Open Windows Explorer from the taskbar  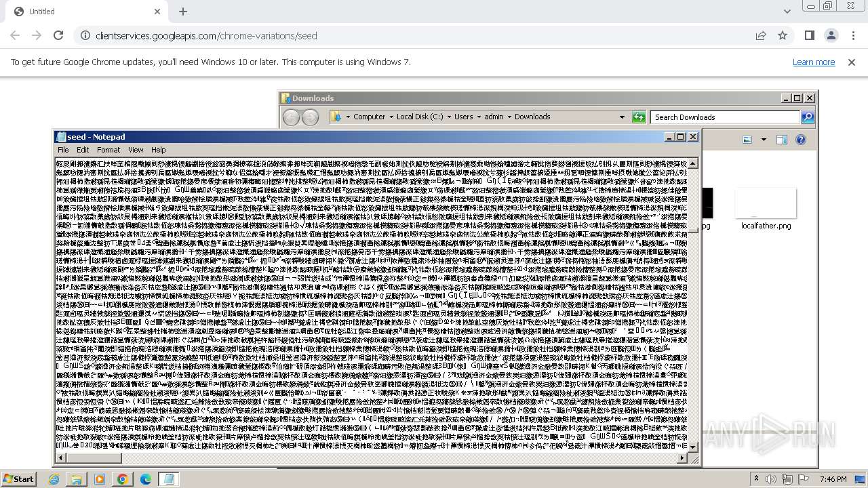click(77, 479)
